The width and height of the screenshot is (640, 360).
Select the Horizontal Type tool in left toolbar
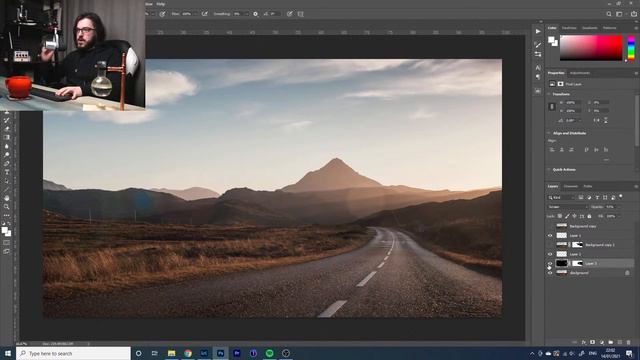pos(7,172)
